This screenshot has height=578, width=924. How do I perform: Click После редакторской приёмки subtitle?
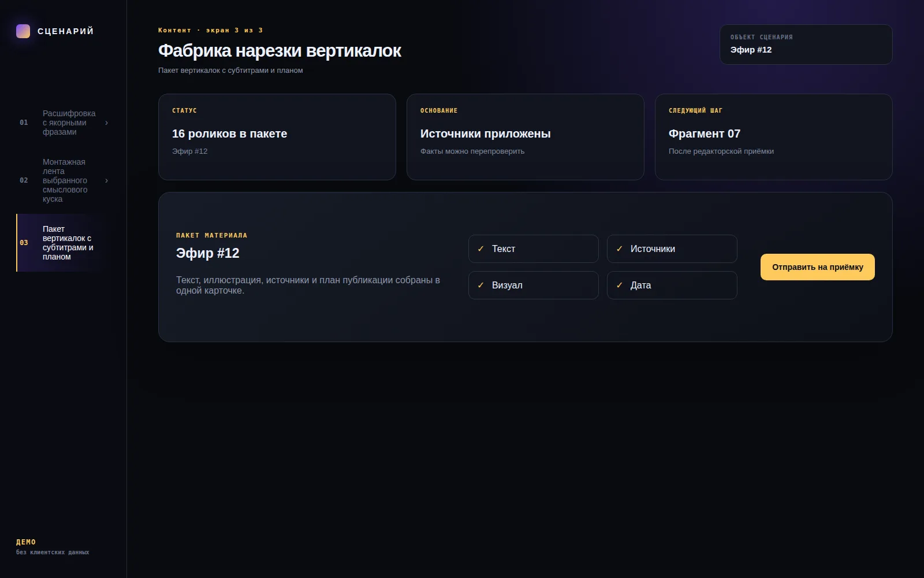(x=721, y=151)
